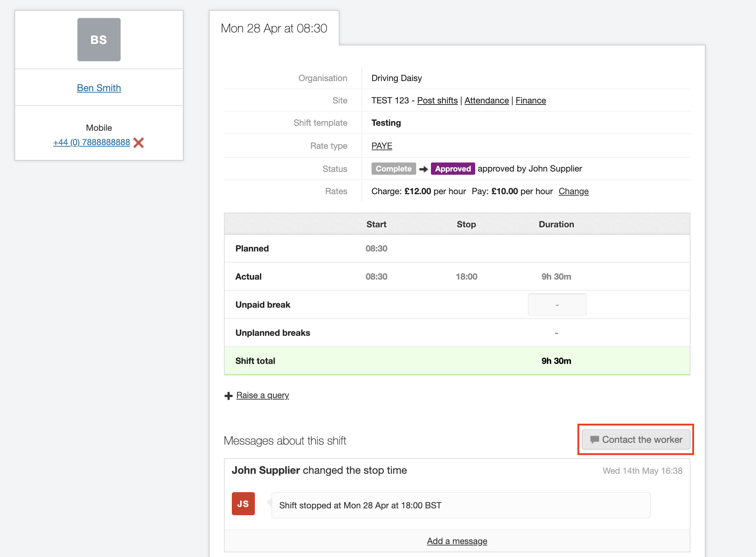Click Change next to pay rates
The image size is (756, 557).
click(x=573, y=191)
